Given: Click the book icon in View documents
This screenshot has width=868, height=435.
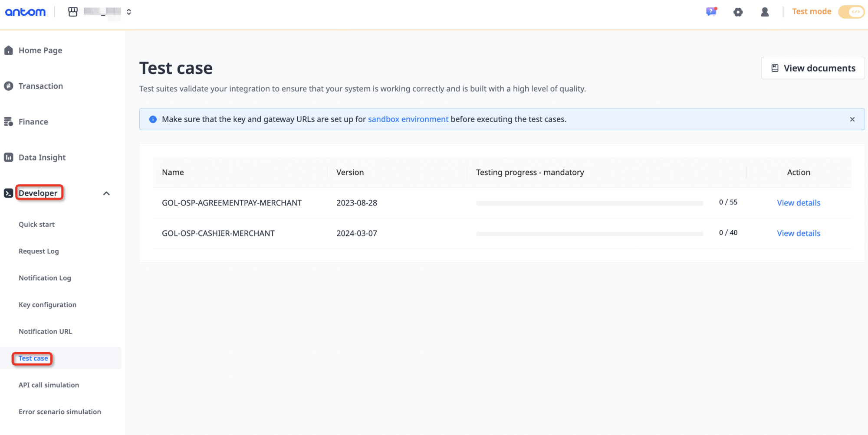Looking at the screenshot, I should (x=775, y=68).
